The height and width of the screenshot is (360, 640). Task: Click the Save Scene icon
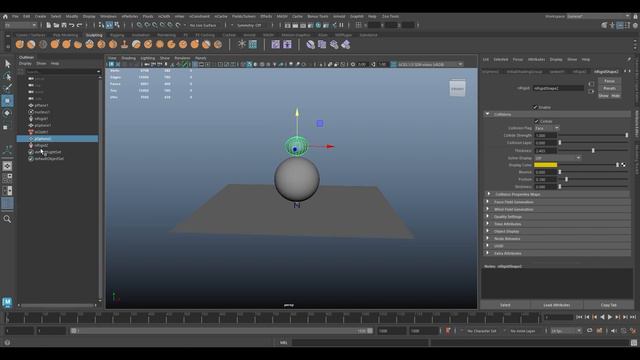click(64, 25)
